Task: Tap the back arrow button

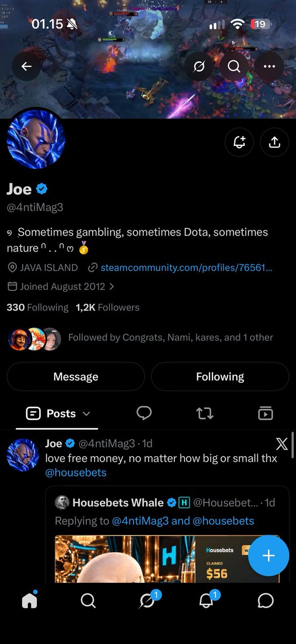Action: 26,67
